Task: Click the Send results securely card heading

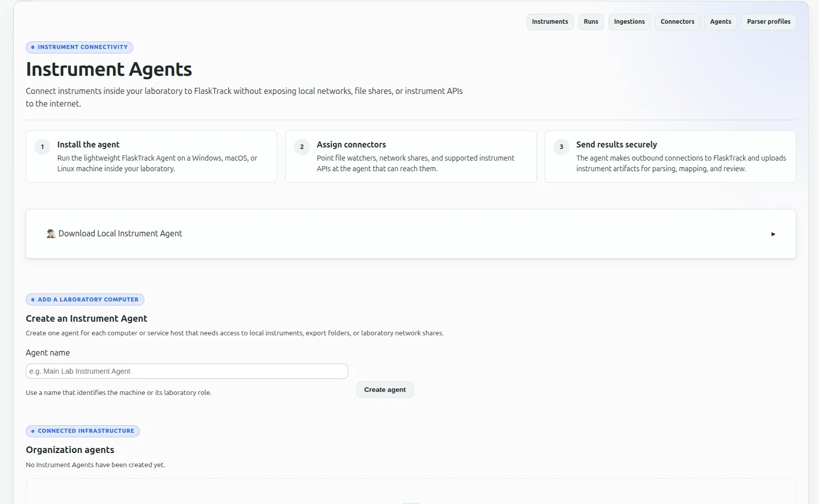Action: point(617,144)
